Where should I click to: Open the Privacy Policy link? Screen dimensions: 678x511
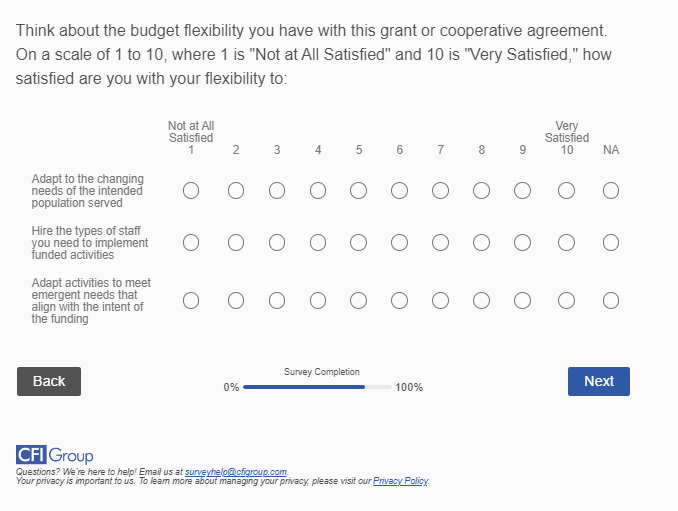(x=400, y=481)
